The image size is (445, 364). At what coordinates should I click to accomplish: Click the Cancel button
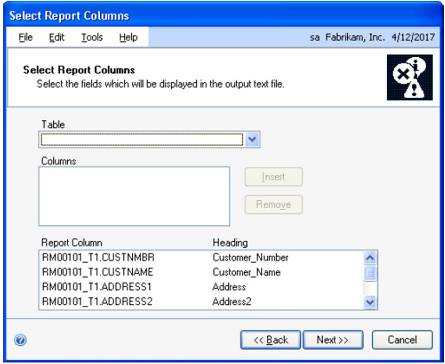pos(402,340)
